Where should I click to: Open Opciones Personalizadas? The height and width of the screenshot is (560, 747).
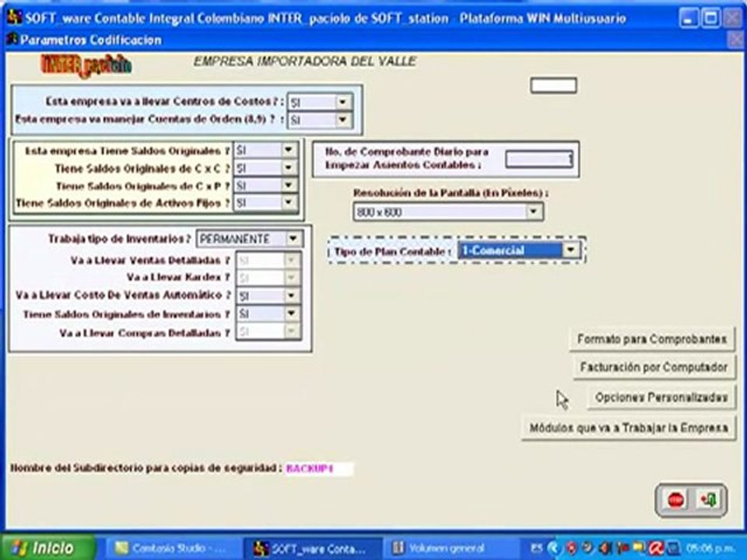click(661, 397)
